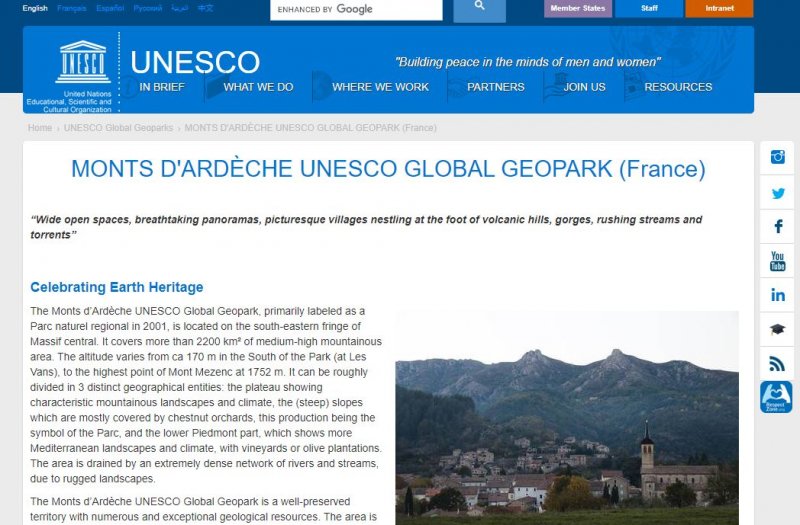Viewport: 800px width, 525px height.
Task: Switch language to Français
Action: point(71,8)
